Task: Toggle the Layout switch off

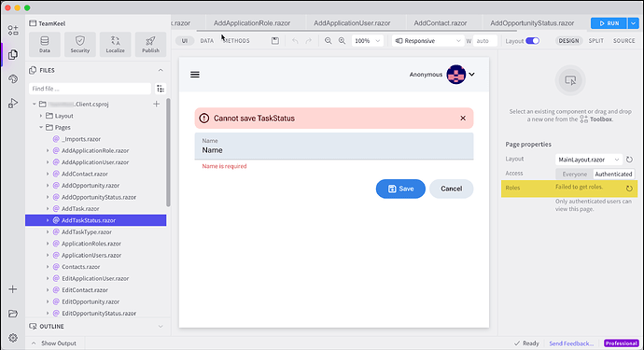Action: tap(532, 41)
